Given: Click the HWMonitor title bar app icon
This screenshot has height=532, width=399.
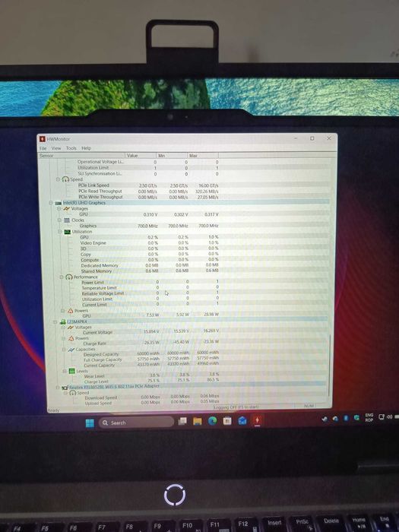Looking at the screenshot, I should (x=43, y=139).
